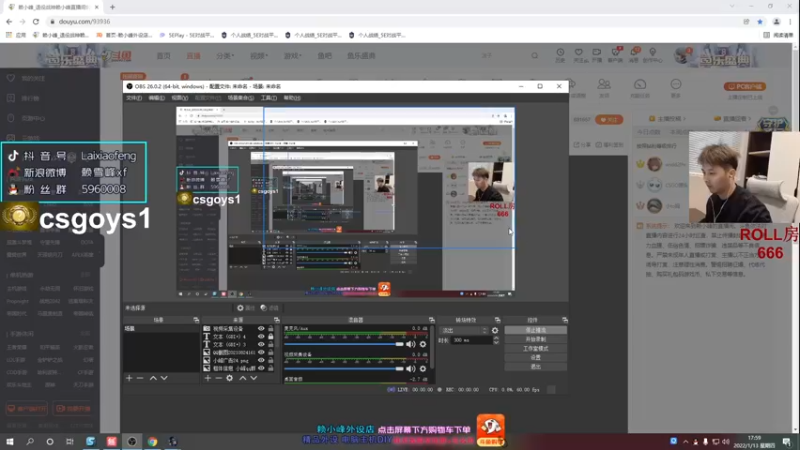This screenshot has height=450, width=800.
Task: Click 退出 exit button in OBS controls
Action: pos(535,366)
